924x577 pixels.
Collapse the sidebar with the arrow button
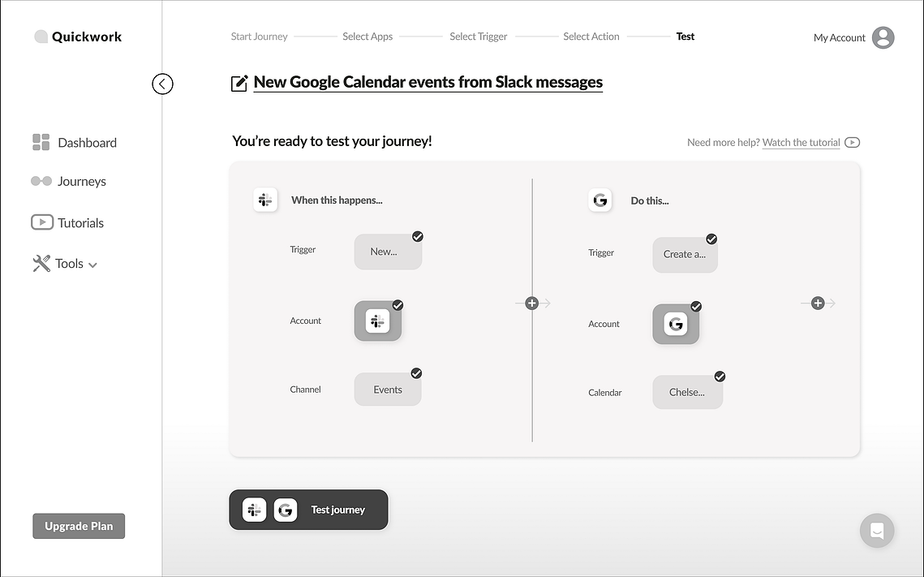(x=162, y=84)
